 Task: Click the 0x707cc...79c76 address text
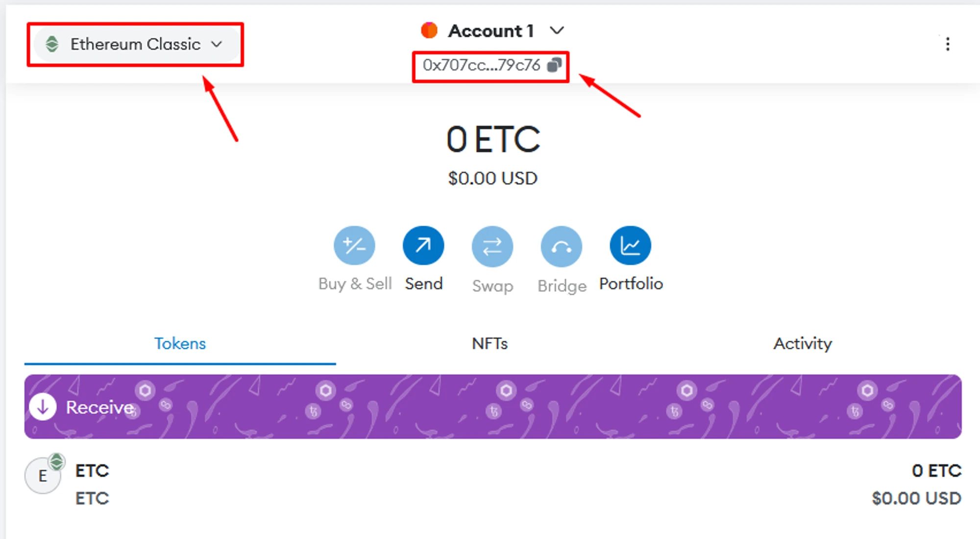click(482, 65)
